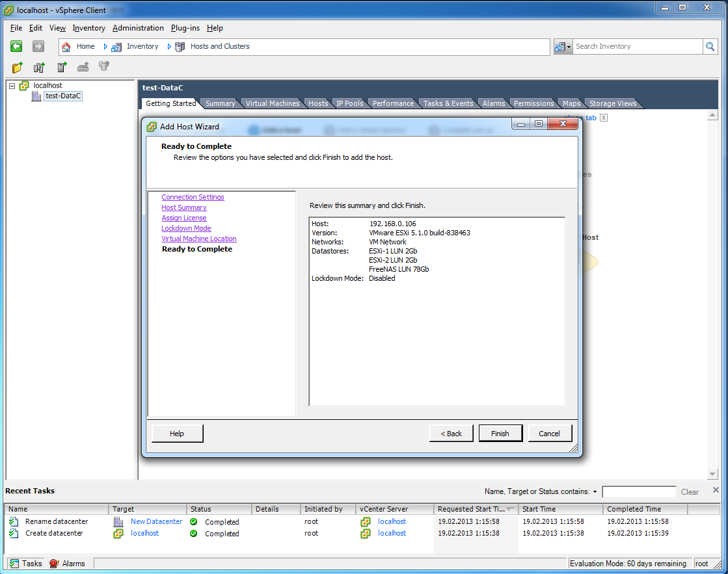The width and height of the screenshot is (728, 574).
Task: Open the View menu
Action: [x=57, y=28]
